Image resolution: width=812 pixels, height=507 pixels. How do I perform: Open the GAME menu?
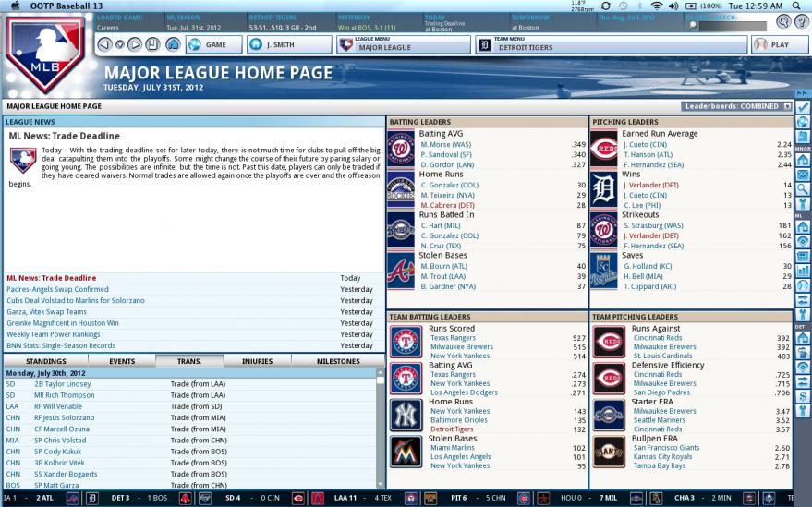214,44
